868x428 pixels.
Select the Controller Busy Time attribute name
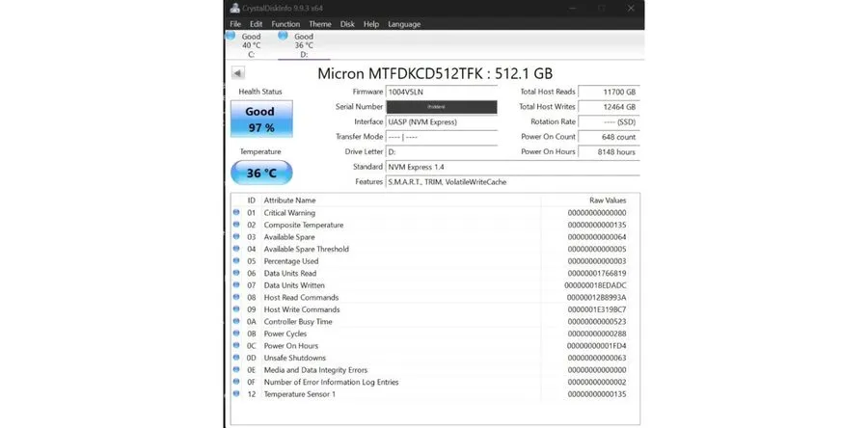(x=298, y=322)
